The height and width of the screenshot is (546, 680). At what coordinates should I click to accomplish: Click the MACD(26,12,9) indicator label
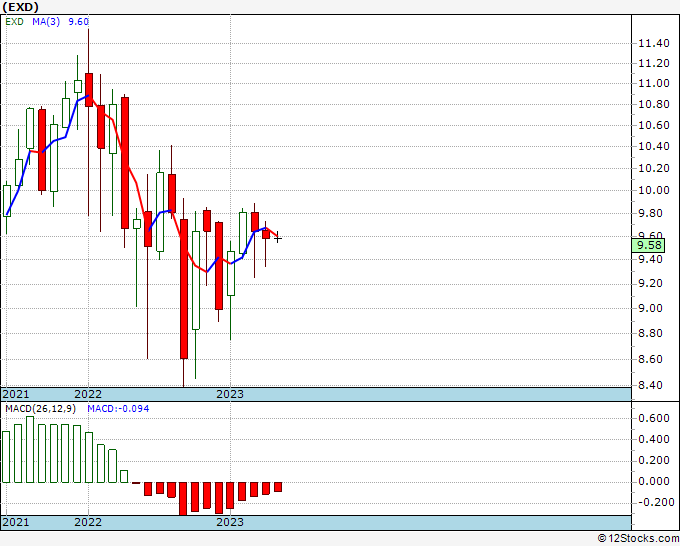(40, 409)
